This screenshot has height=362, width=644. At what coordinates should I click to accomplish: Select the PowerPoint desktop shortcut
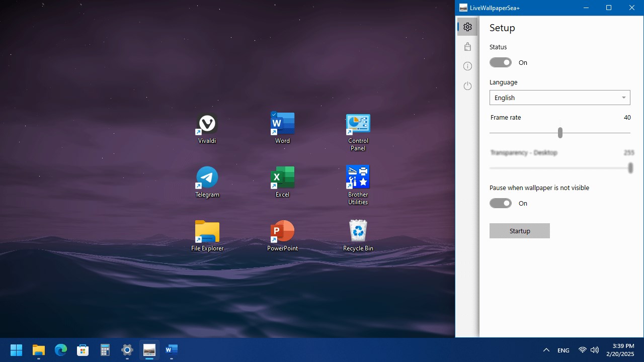pyautogui.click(x=283, y=236)
